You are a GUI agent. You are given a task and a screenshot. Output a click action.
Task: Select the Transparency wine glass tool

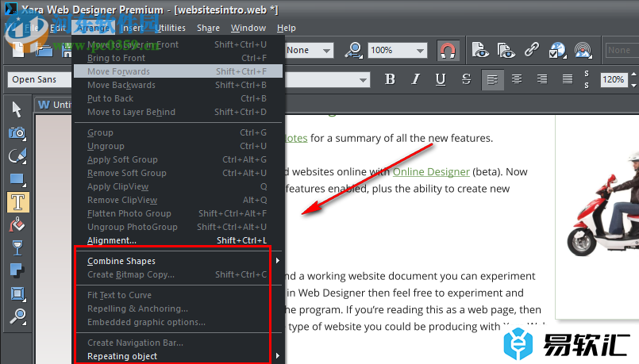tap(17, 247)
